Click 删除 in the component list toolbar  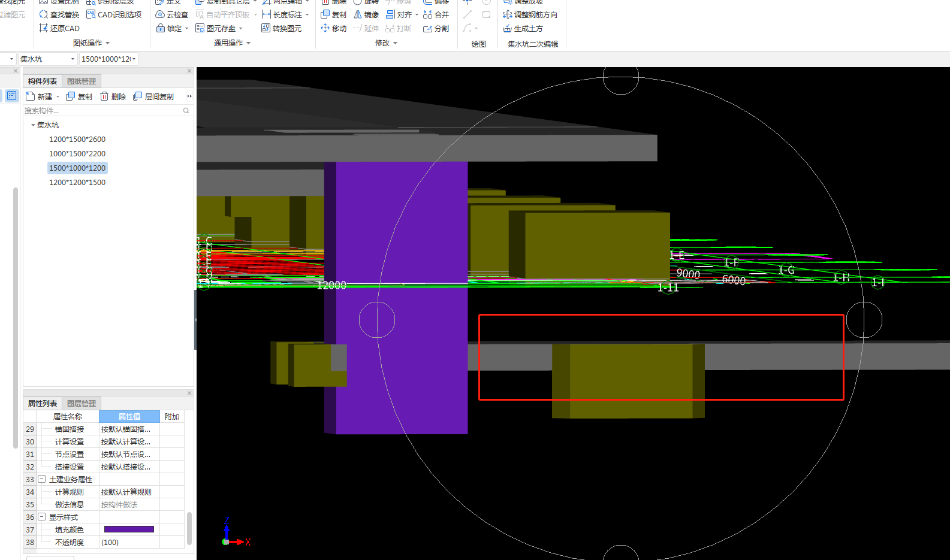[113, 96]
